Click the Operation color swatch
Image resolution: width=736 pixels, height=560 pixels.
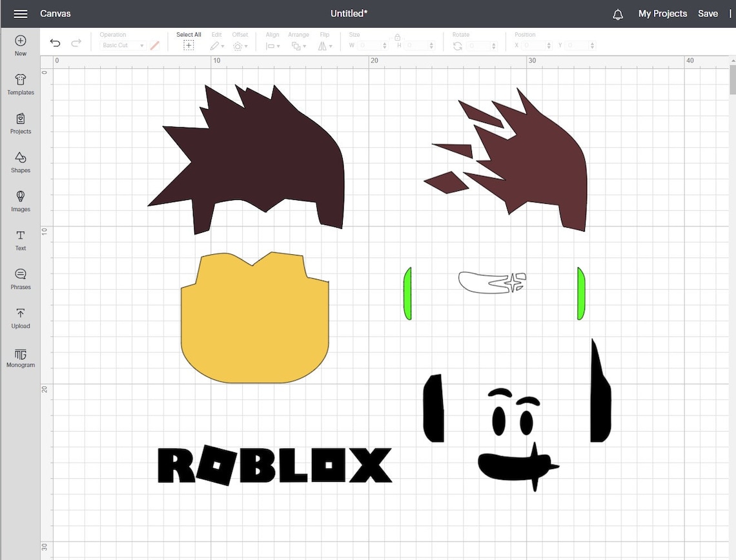point(155,45)
